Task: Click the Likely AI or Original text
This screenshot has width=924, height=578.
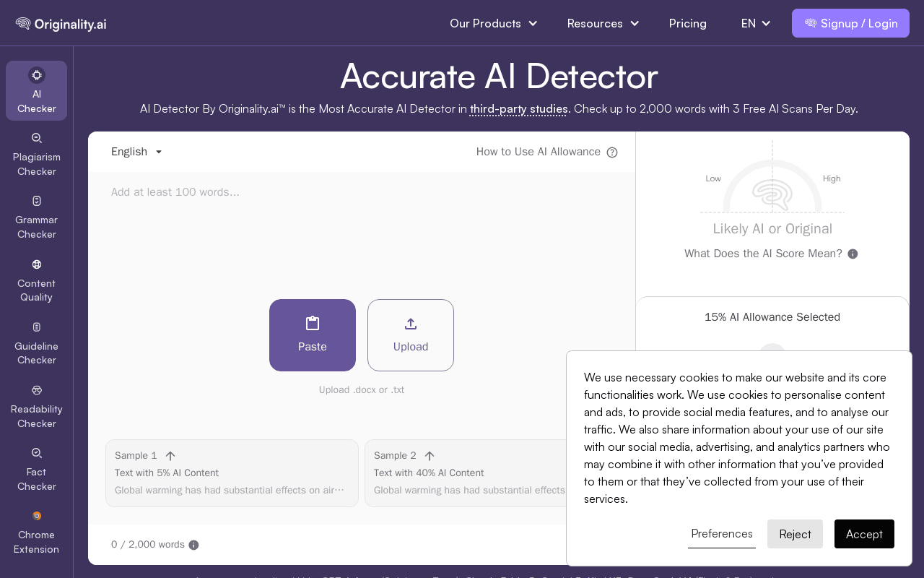Action: [x=772, y=229]
